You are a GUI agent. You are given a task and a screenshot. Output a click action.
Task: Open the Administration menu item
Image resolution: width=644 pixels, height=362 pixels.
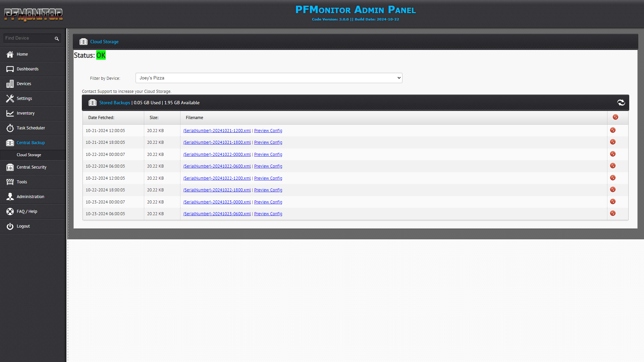pyautogui.click(x=33, y=197)
